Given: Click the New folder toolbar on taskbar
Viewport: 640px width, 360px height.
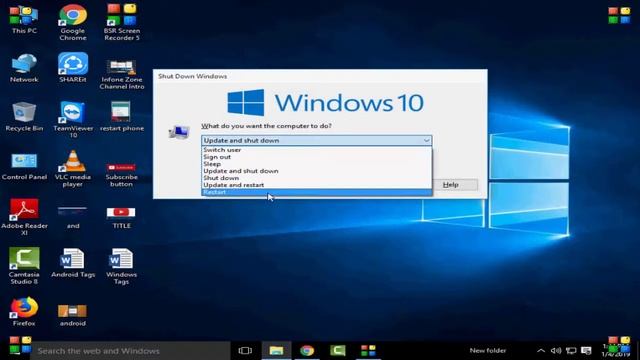Looking at the screenshot, I should pos(488,350).
